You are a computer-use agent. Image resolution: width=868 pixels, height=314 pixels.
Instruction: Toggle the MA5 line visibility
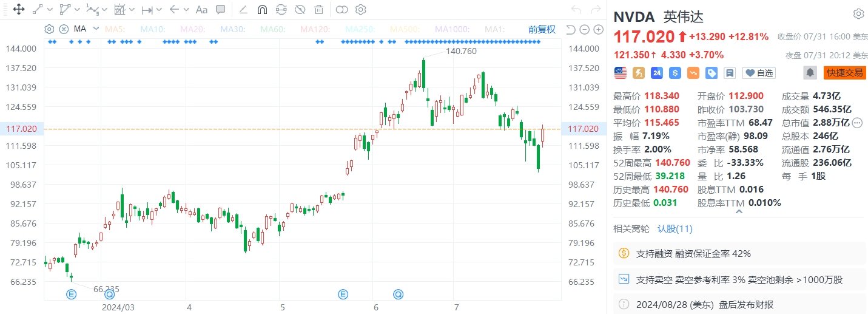(115, 29)
